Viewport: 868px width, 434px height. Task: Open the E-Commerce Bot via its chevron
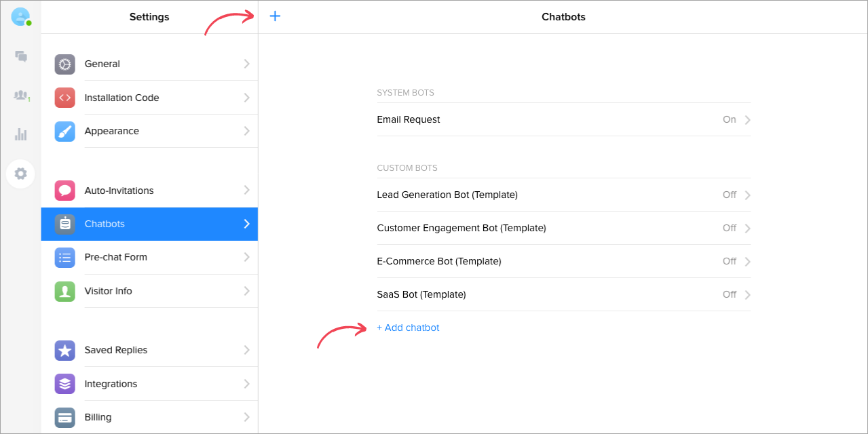tap(747, 261)
